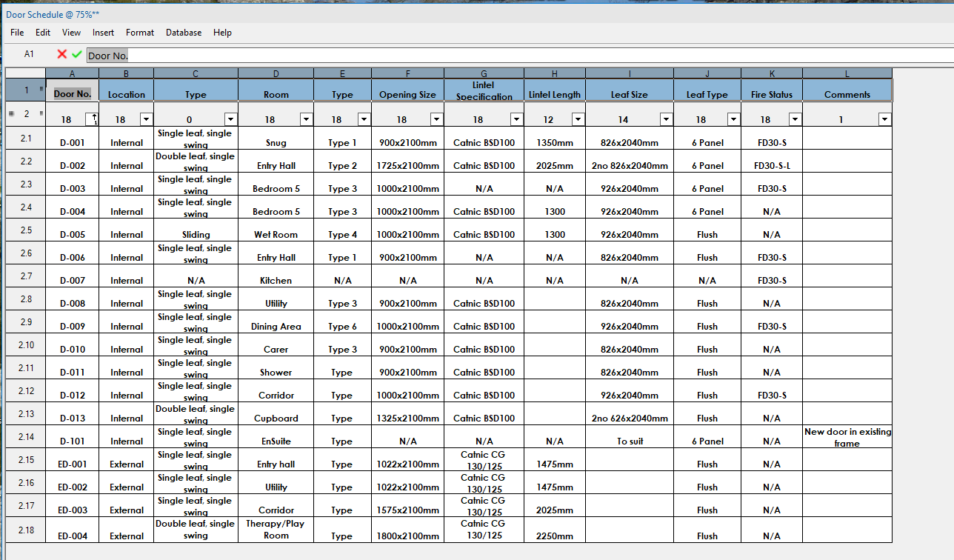The width and height of the screenshot is (954, 560).
Task: Open the Location column filter dropdown
Action: (146, 119)
